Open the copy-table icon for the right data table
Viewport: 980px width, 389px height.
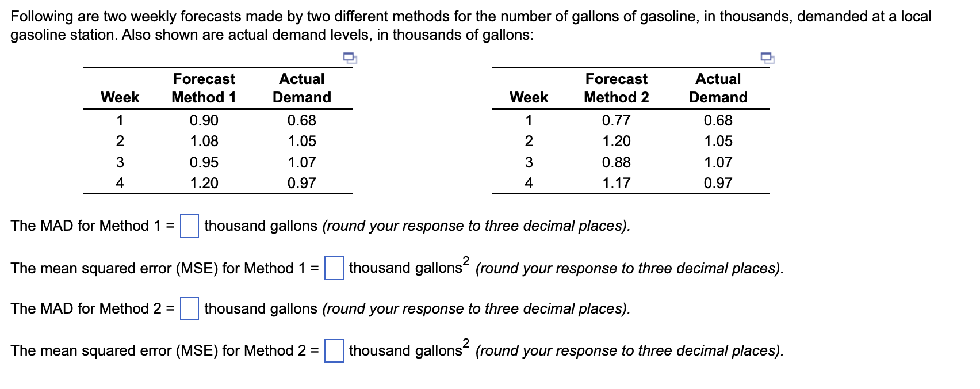click(x=767, y=58)
